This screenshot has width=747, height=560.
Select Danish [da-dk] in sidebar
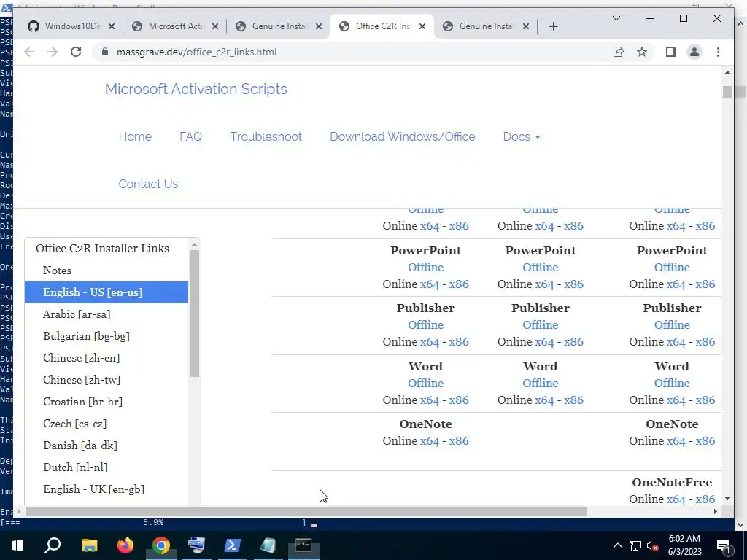tap(80, 446)
